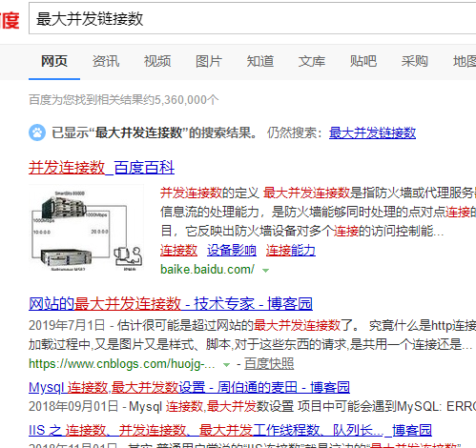The width and height of the screenshot is (476, 448).
Task: Open the 视频 tab
Action: click(157, 61)
